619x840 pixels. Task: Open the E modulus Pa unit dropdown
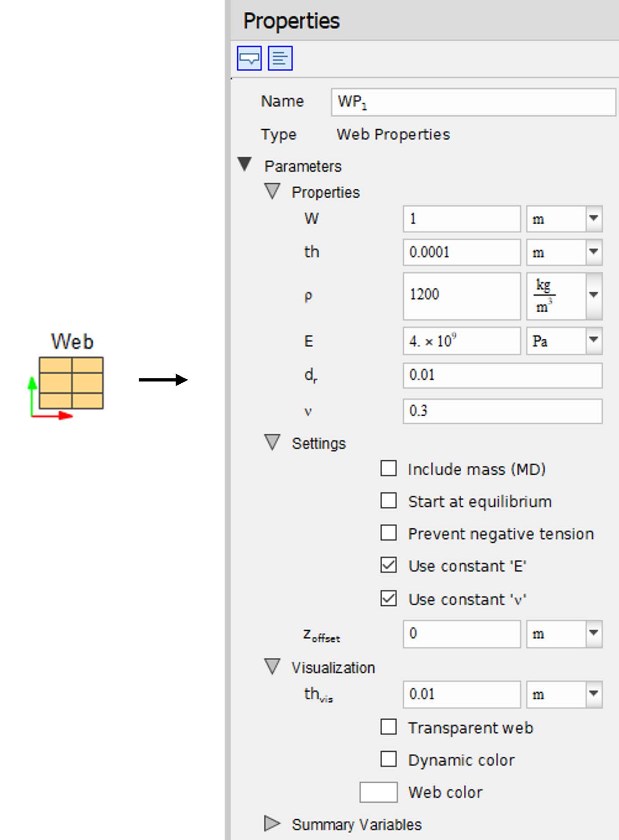(593, 340)
